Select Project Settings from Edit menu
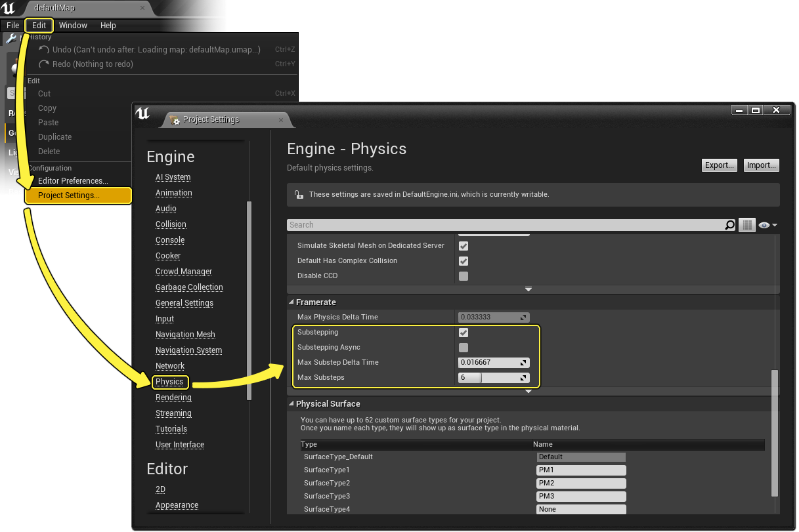The image size is (799, 532). [69, 195]
